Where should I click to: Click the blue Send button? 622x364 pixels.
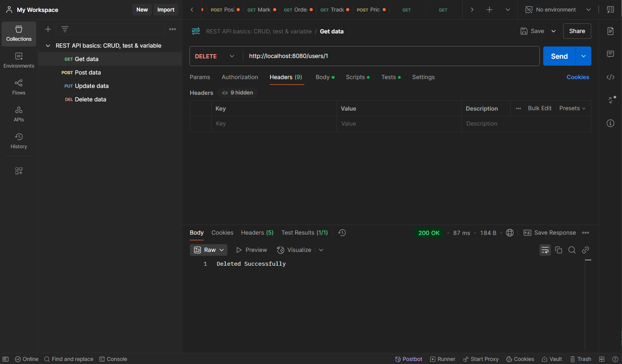[x=559, y=56]
